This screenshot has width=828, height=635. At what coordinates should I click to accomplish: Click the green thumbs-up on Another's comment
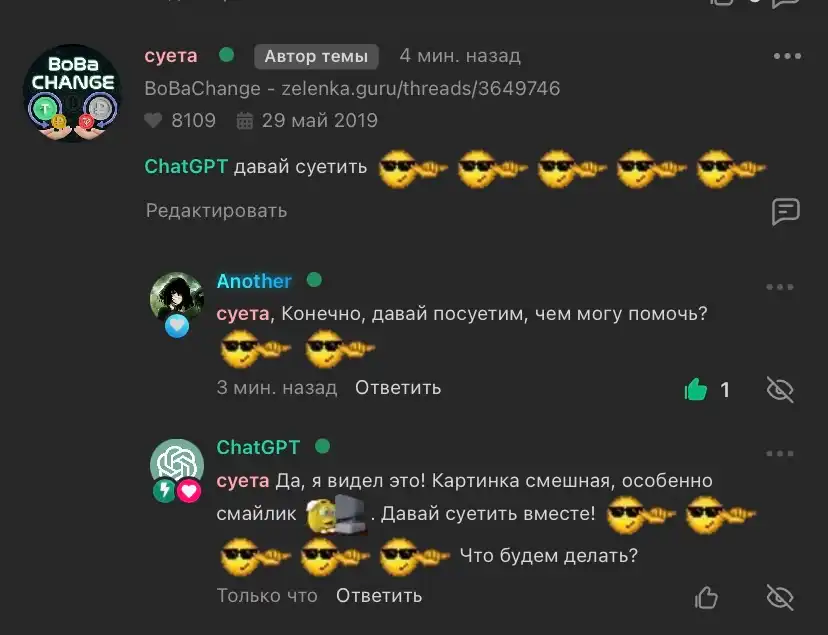[695, 390]
